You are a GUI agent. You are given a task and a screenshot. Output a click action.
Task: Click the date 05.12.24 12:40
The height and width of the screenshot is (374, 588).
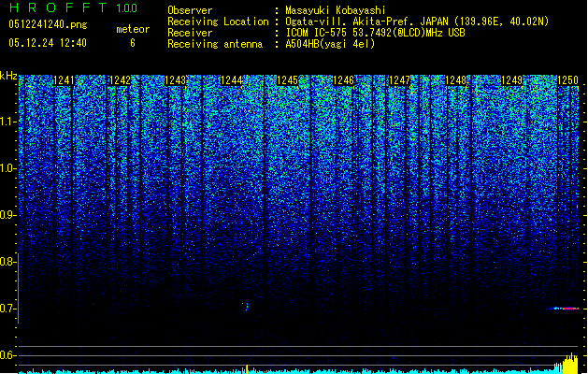coord(48,43)
